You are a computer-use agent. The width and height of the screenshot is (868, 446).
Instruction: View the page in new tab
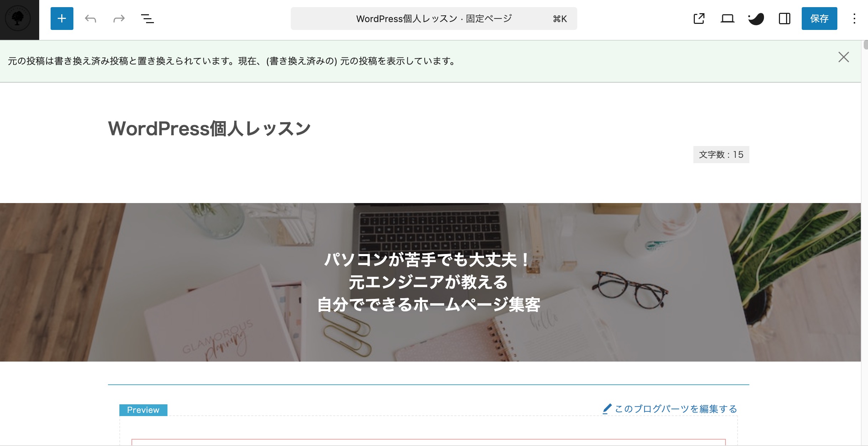[699, 19]
